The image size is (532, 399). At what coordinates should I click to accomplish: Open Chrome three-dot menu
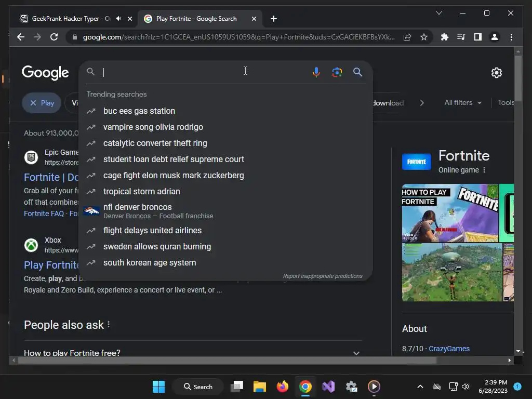coord(511,37)
